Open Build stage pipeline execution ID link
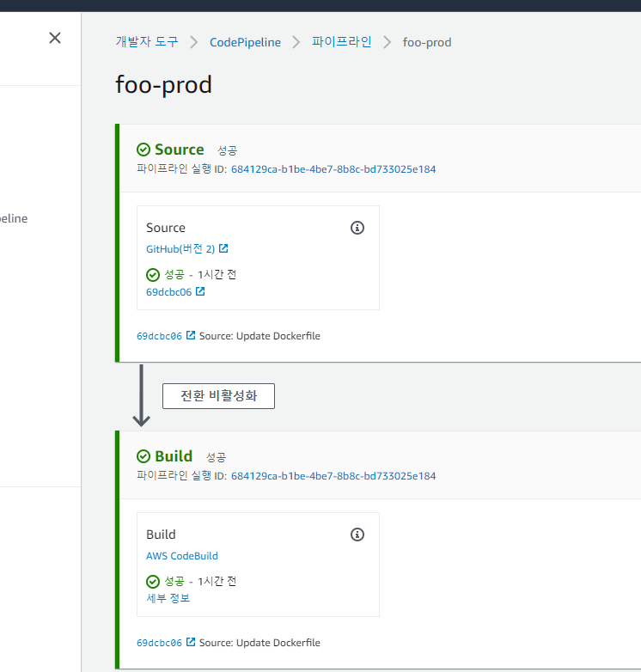This screenshot has width=641, height=672. click(333, 476)
